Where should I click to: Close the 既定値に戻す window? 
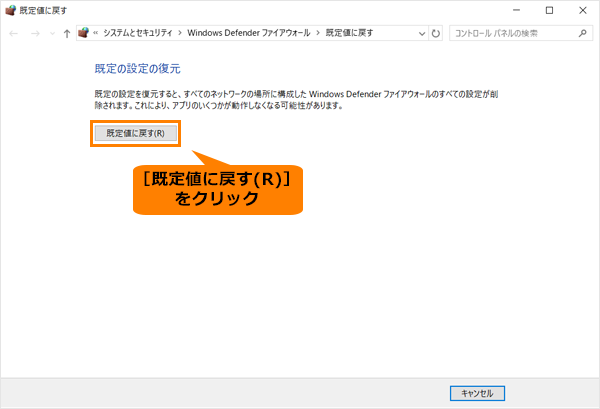coord(582,10)
